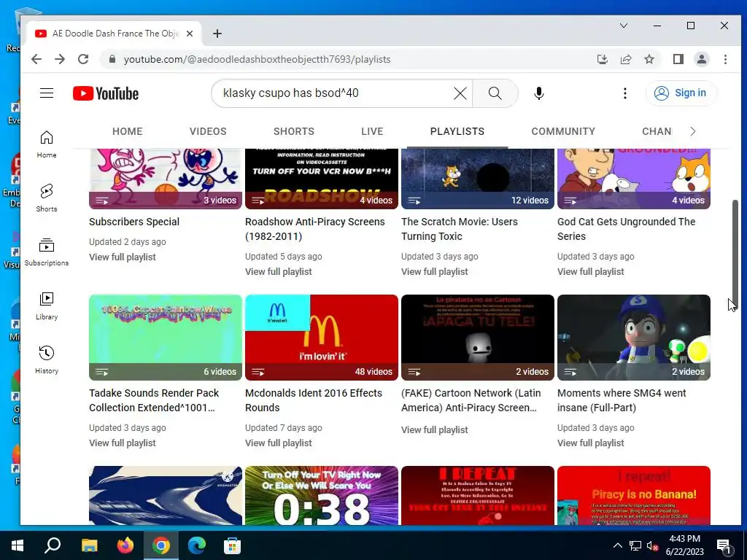747x560 pixels.
Task: Open File Explorer from the taskbar
Action: 89,545
